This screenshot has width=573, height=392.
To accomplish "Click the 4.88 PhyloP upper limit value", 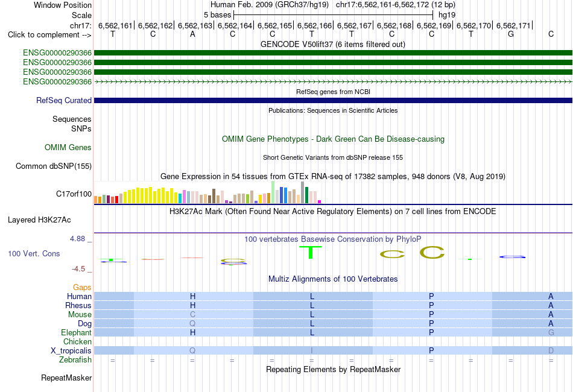I will click(77, 239).
